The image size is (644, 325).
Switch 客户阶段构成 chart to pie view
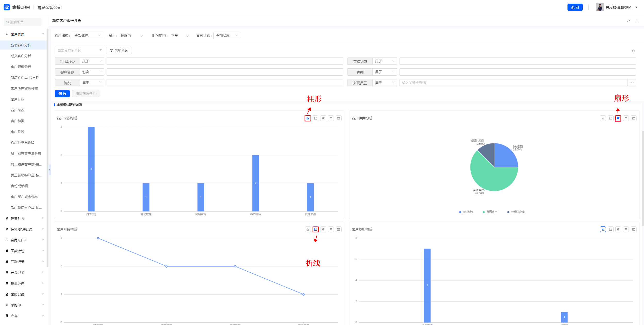click(x=323, y=229)
